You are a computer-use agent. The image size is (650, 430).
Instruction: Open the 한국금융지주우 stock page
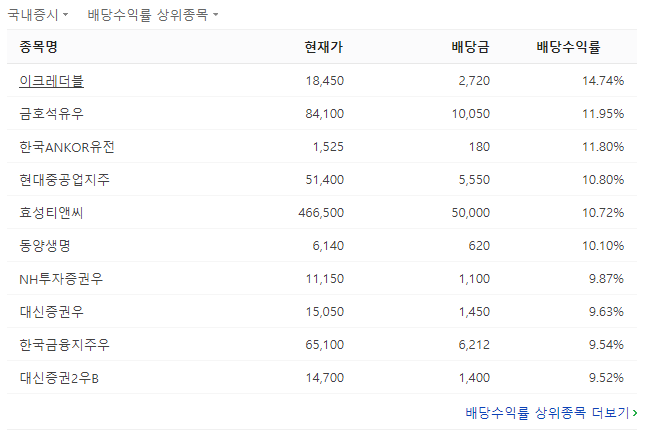coord(65,345)
